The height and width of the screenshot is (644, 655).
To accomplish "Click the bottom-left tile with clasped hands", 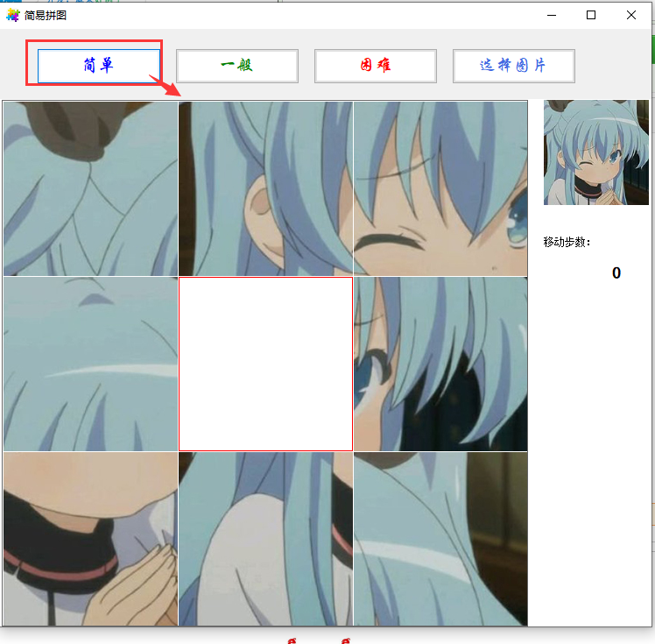I will point(90,538).
